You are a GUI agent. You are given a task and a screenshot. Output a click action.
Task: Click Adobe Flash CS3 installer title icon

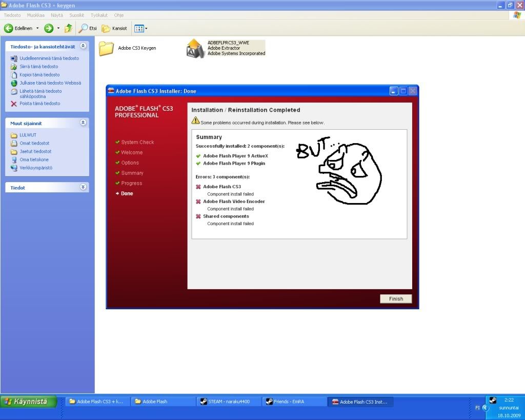pyautogui.click(x=111, y=91)
